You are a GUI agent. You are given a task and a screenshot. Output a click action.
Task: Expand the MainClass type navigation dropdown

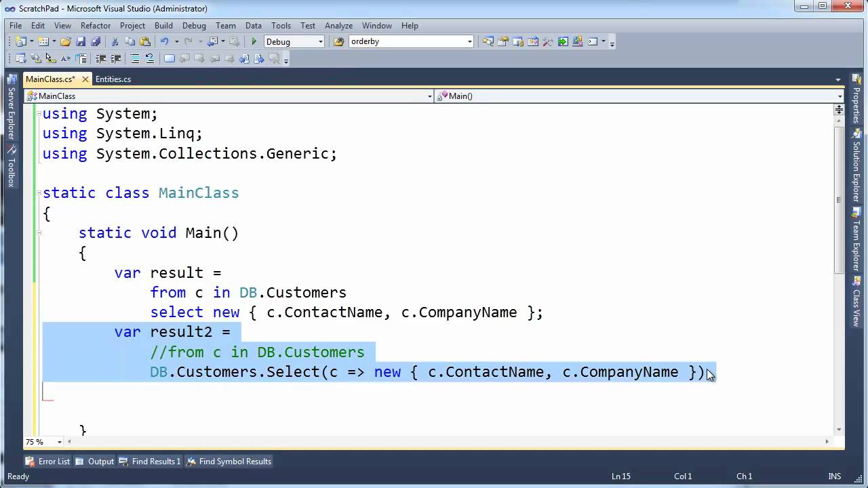point(429,96)
